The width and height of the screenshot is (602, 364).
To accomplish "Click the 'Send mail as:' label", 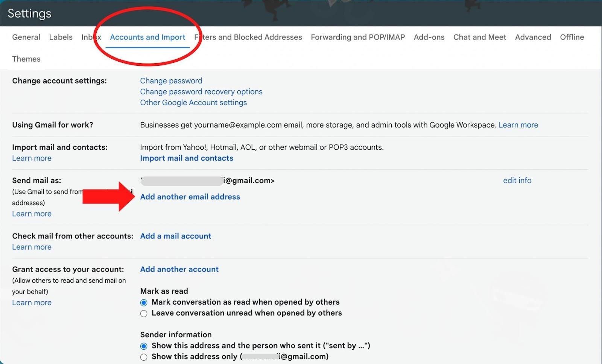I will (x=36, y=180).
